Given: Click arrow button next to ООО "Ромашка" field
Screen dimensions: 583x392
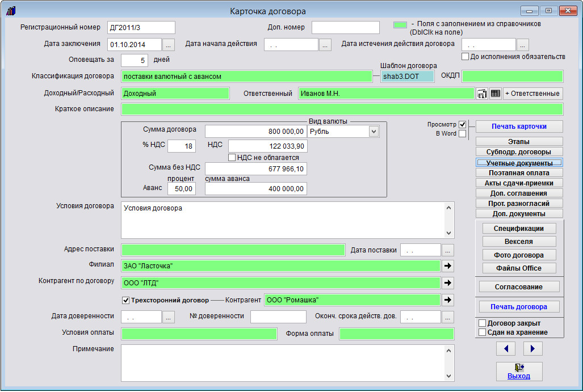Looking at the screenshot, I should 448,300.
